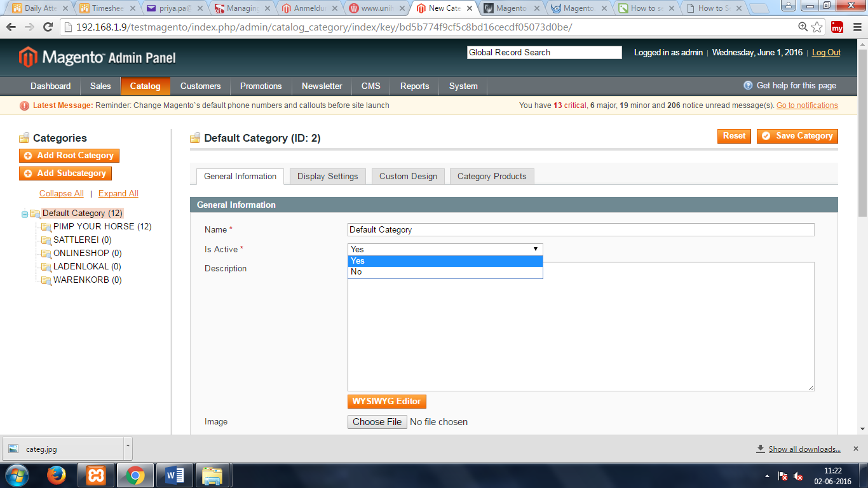Click the Global Record Search field
Image resolution: width=868 pixels, height=488 pixels.
[545, 53]
